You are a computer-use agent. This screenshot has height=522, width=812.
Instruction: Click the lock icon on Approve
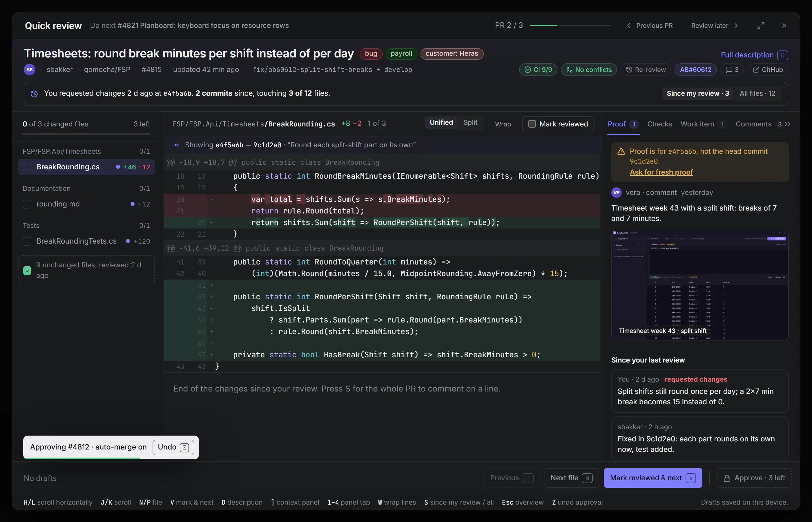click(x=727, y=478)
